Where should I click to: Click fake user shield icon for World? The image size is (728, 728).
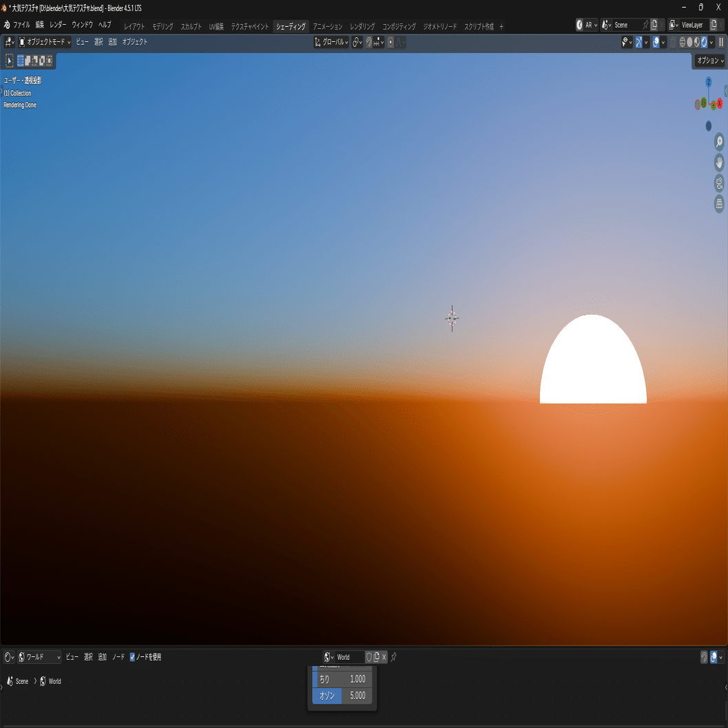point(369,657)
